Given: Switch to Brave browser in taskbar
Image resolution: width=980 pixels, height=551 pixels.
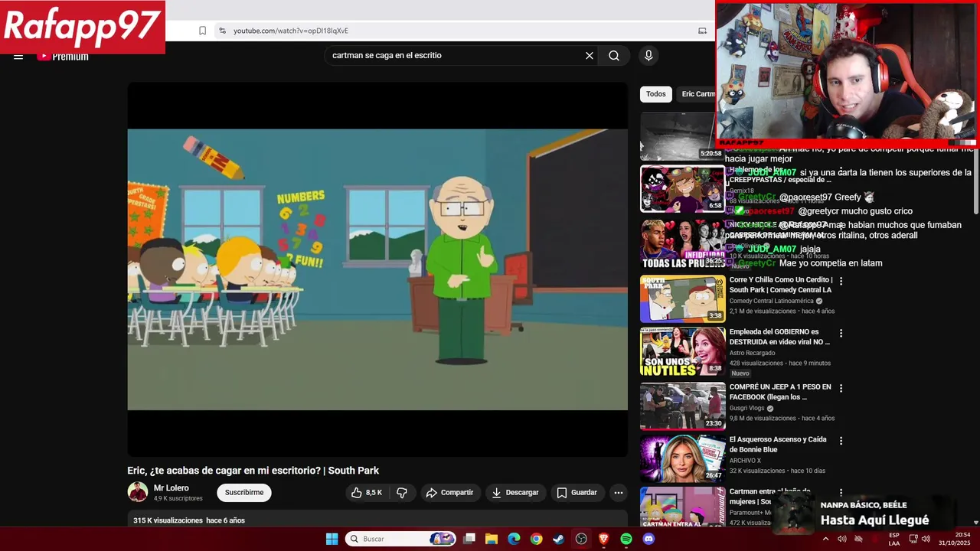Looking at the screenshot, I should point(603,539).
